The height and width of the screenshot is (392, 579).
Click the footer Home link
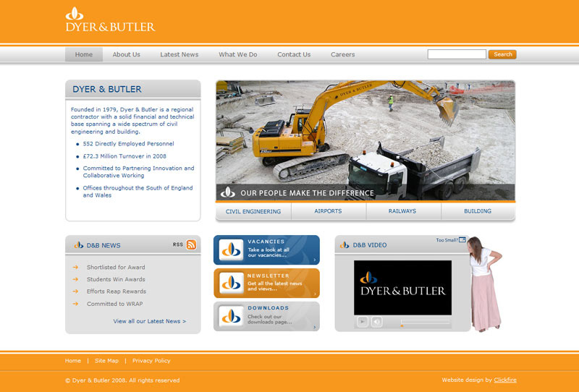click(x=73, y=361)
